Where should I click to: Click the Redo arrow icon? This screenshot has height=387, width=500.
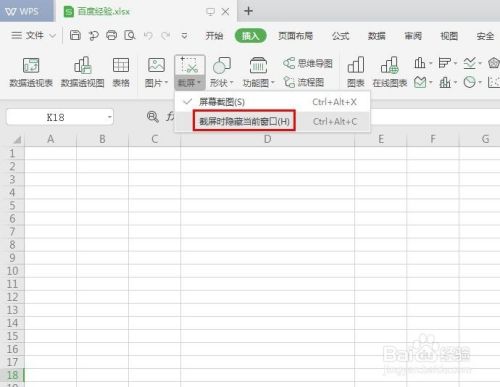point(166,35)
